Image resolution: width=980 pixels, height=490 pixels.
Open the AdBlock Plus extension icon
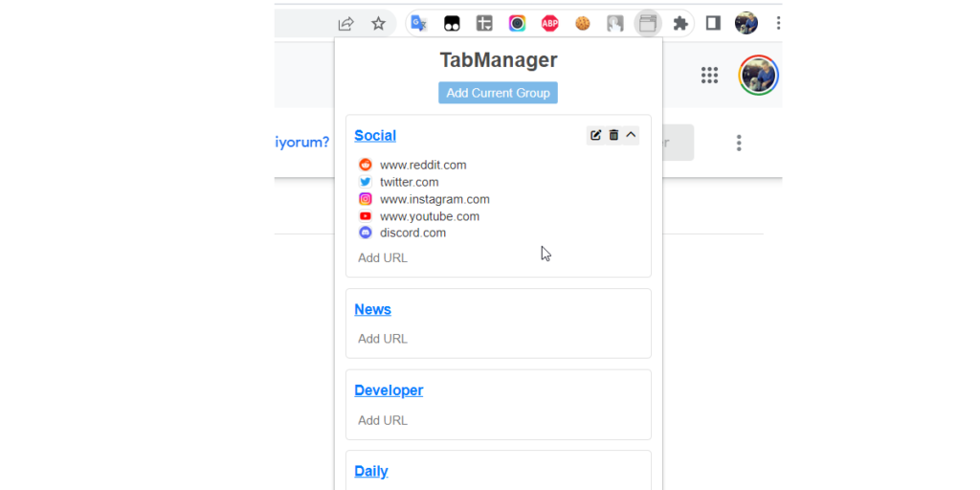[549, 24]
